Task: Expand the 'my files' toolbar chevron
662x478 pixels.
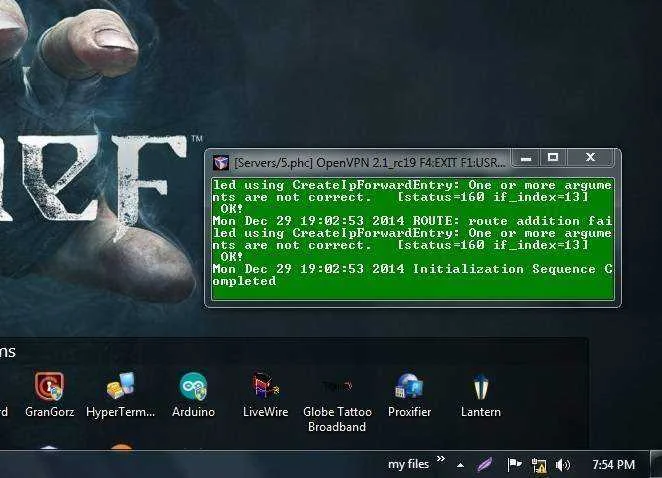Action: coord(441,459)
